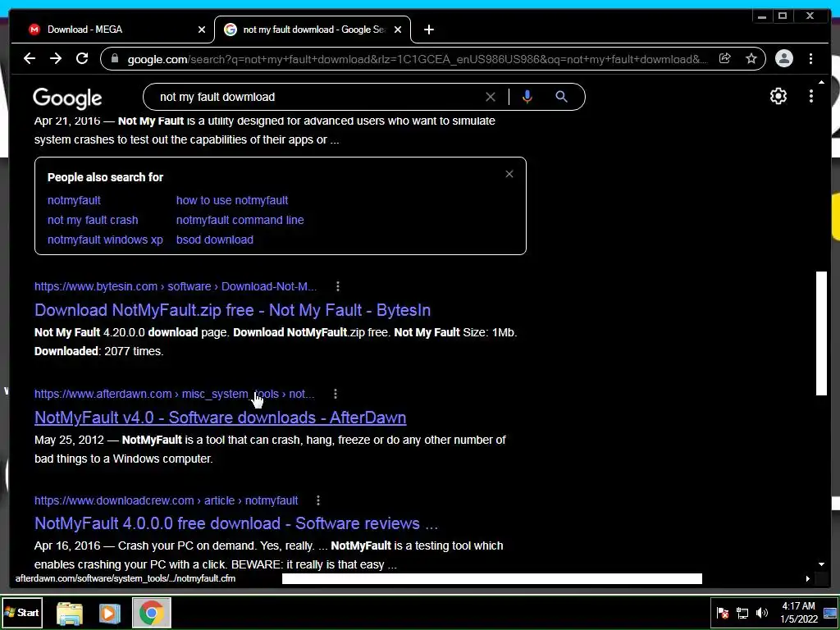Screen dimensions: 840x630
Task: Launch Windows Media Player from taskbar
Action: click(x=109, y=614)
